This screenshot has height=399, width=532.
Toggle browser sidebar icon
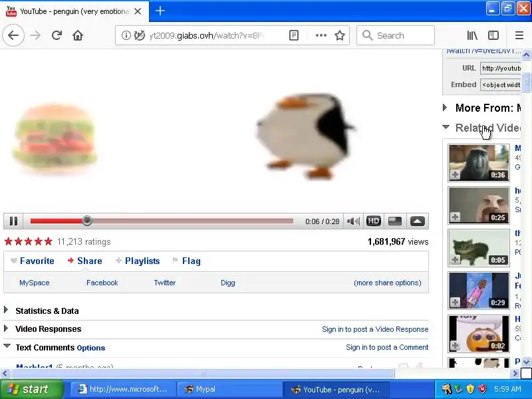[x=493, y=35]
